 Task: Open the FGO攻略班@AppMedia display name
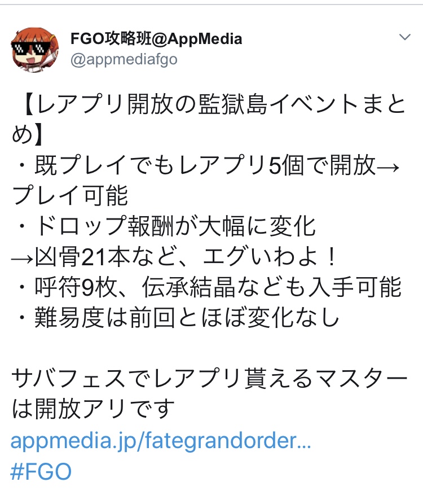[x=156, y=39]
